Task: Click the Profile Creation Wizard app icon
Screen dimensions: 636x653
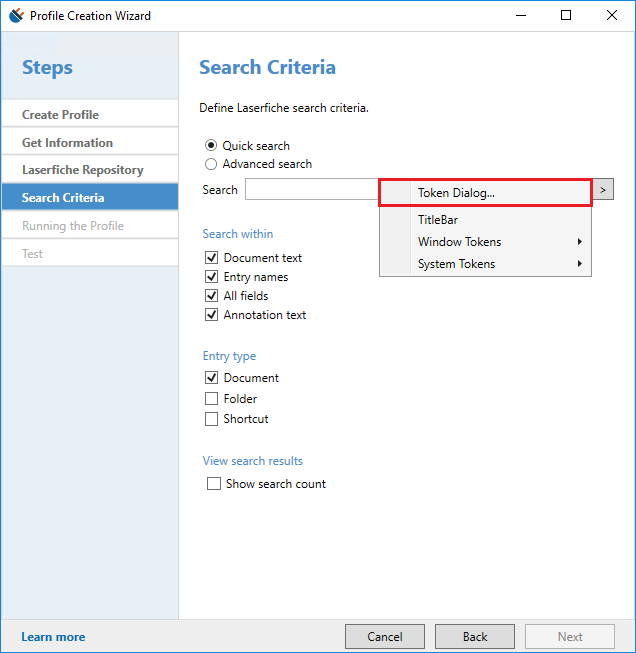Action: pyautogui.click(x=17, y=15)
